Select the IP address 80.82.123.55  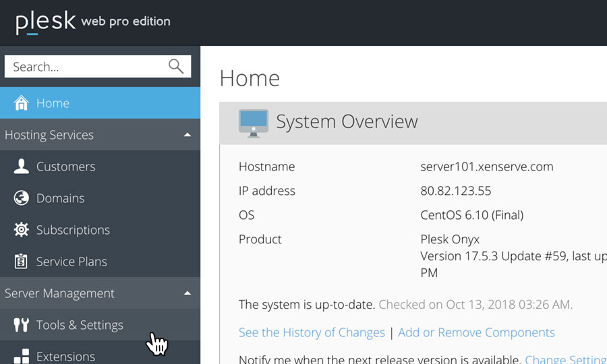456,191
